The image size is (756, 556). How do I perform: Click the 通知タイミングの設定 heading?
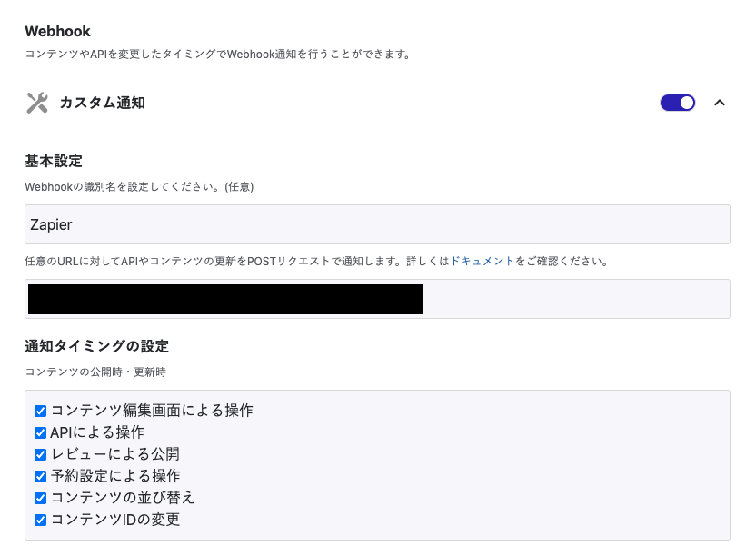click(x=96, y=346)
